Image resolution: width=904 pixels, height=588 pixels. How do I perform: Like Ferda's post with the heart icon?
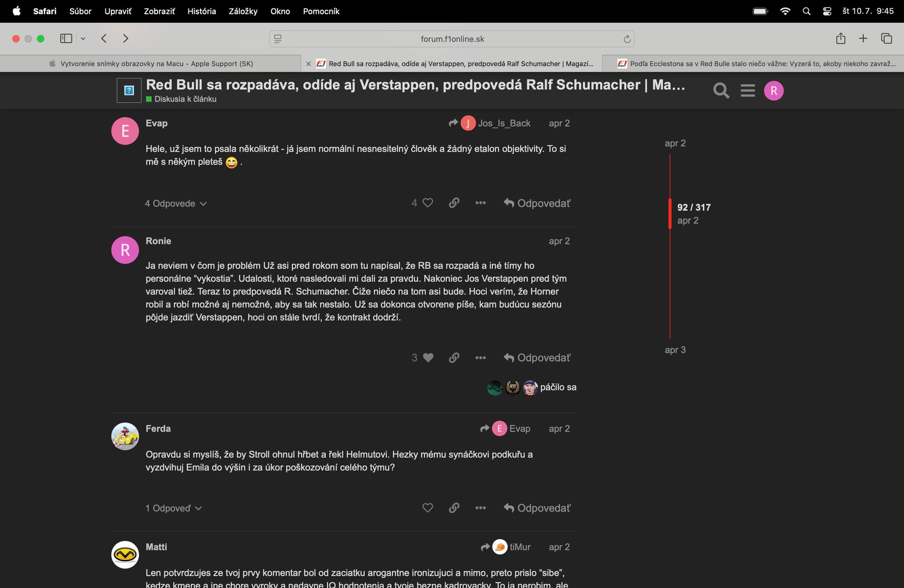coord(428,508)
